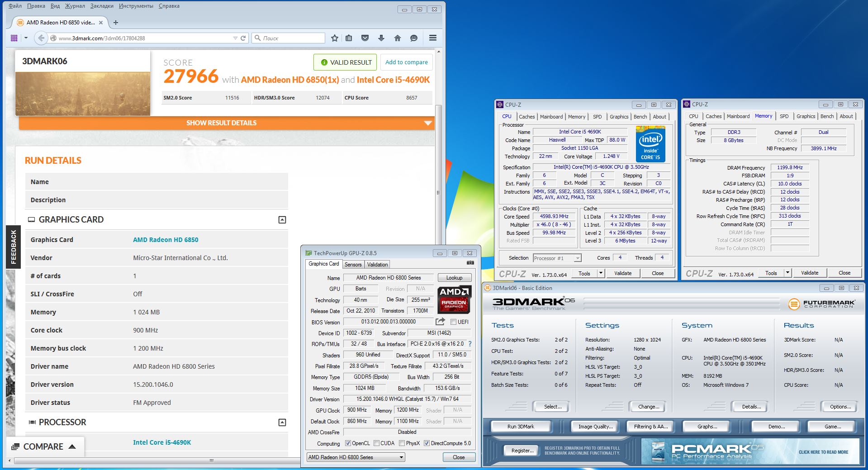Open the Mainboard tab in CPU-Z CPU window

coord(551,117)
